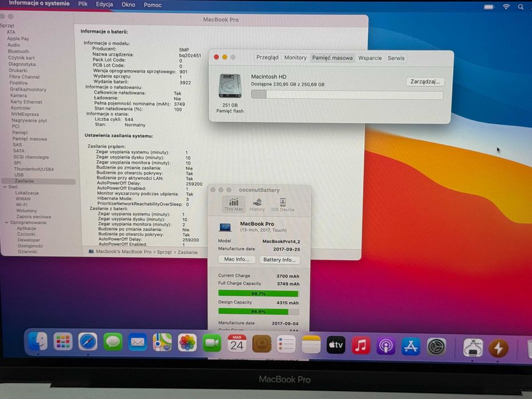This screenshot has width=532, height=399.
Task: Open Messages app in the Dock
Action: pyautogui.click(x=113, y=342)
